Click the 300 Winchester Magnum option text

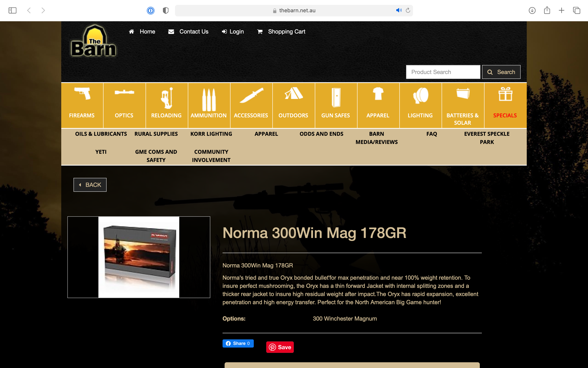pos(345,319)
